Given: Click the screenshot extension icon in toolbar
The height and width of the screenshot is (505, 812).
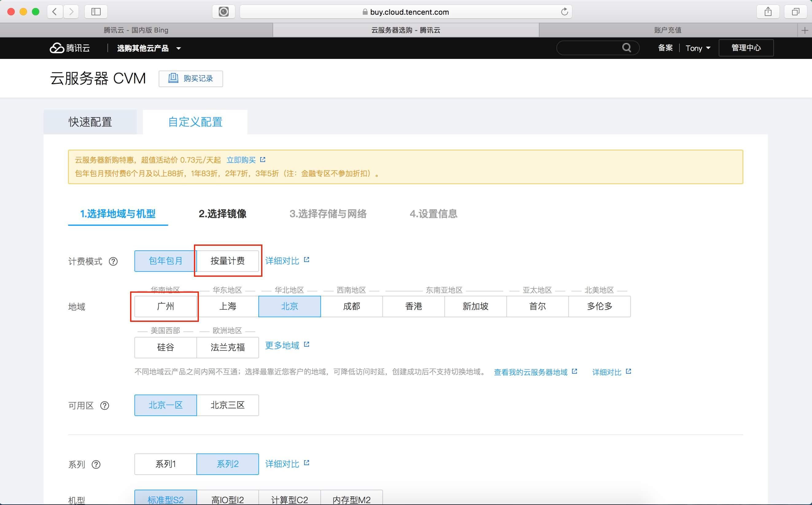Looking at the screenshot, I should tap(223, 12).
